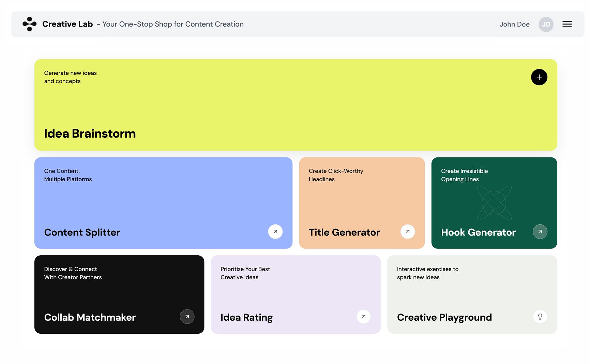The width and height of the screenshot is (589, 364).
Task: Click 'Prioritize Your Best Creative Ideas' text
Action: tap(245, 273)
